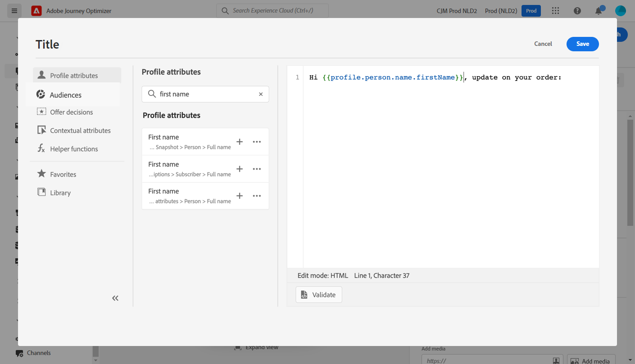Save the title expression
Viewport: 635px width, 364px height.
[582, 44]
